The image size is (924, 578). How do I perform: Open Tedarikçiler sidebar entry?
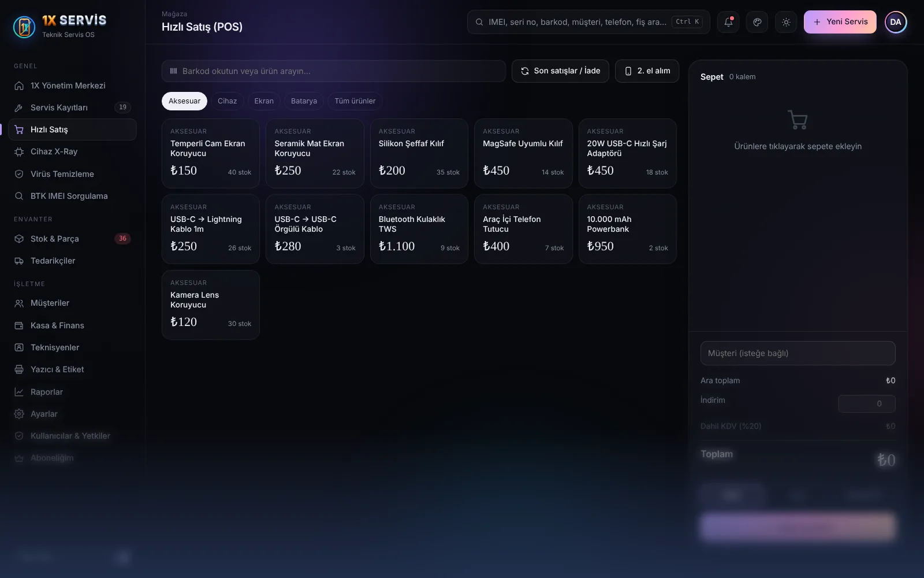click(72, 261)
